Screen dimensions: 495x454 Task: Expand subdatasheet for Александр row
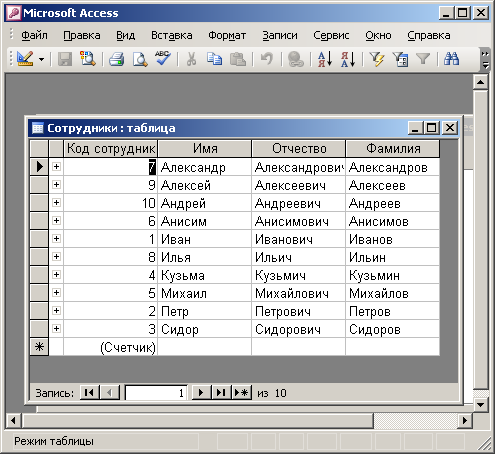56,166
